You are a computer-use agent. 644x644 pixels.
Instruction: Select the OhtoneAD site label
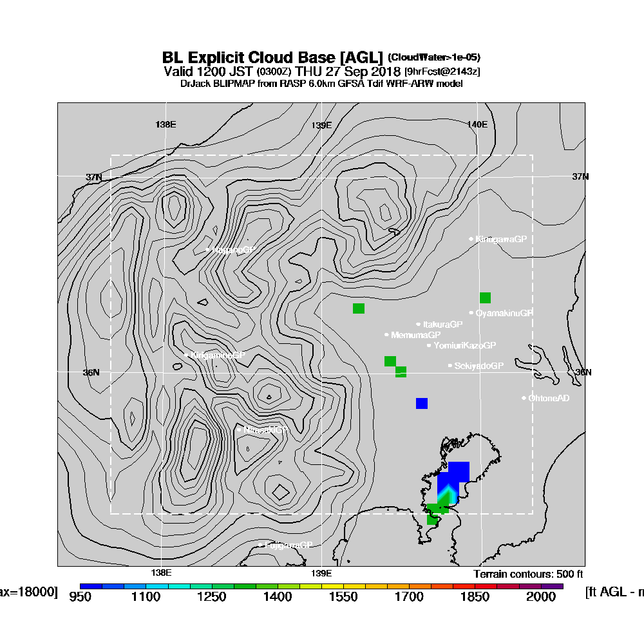[549, 398]
